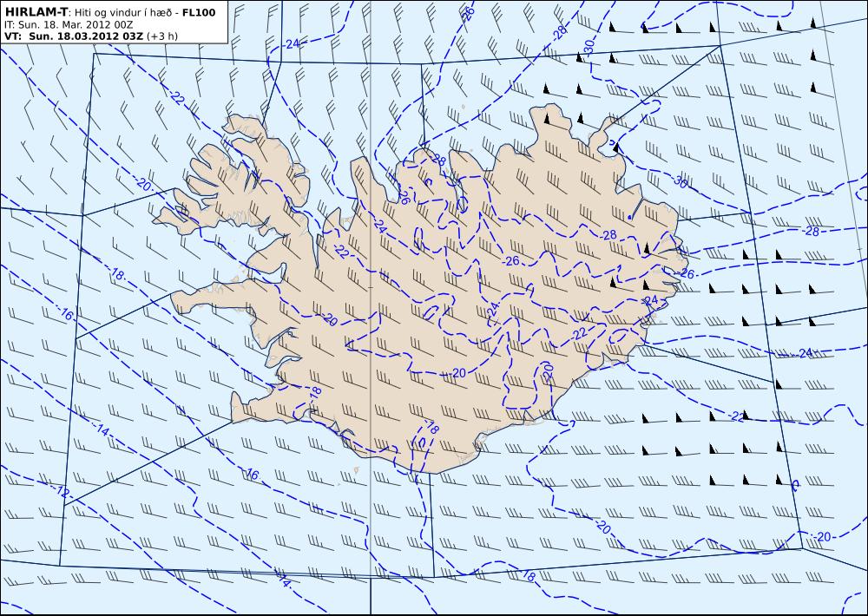Select the "-30" isotherm label off northeast coast
Image resolution: width=868 pixels, height=616 pixels.
680,181
